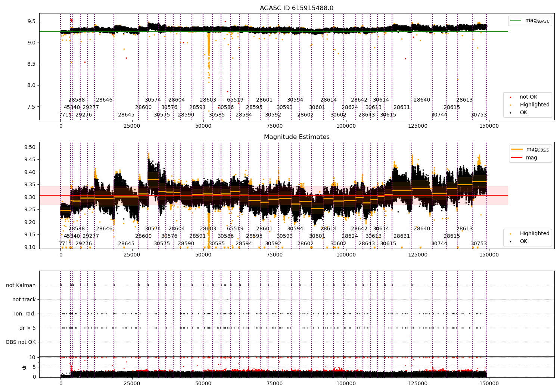Click the 125000 x-tick under the dr plot
This screenshot has width=560, height=392.
coord(418,384)
